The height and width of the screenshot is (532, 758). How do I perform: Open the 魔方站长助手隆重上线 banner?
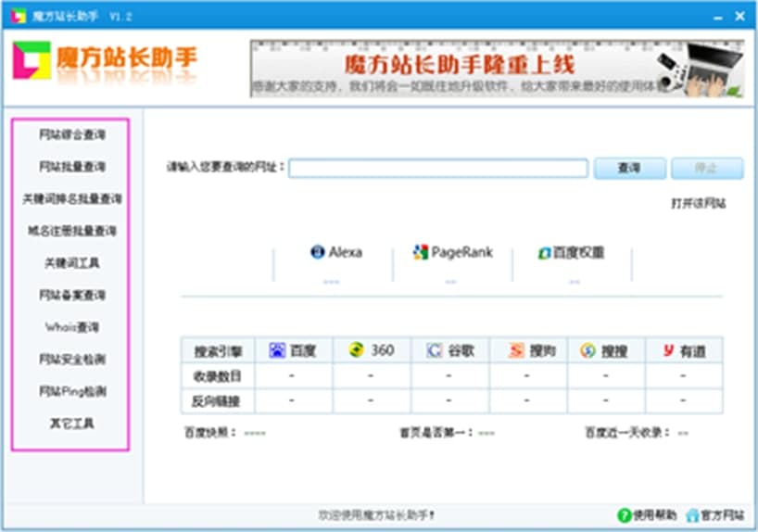[497, 69]
